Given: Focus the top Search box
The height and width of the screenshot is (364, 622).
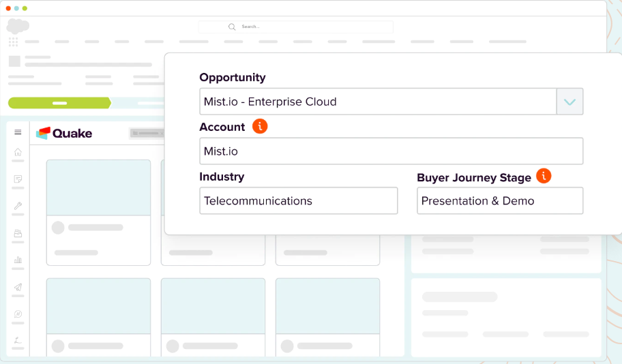Looking at the screenshot, I should [x=295, y=27].
